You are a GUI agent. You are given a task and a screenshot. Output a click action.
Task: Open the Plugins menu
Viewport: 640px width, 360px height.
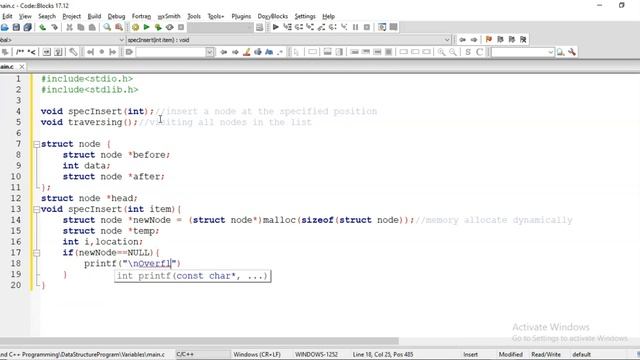click(x=241, y=16)
